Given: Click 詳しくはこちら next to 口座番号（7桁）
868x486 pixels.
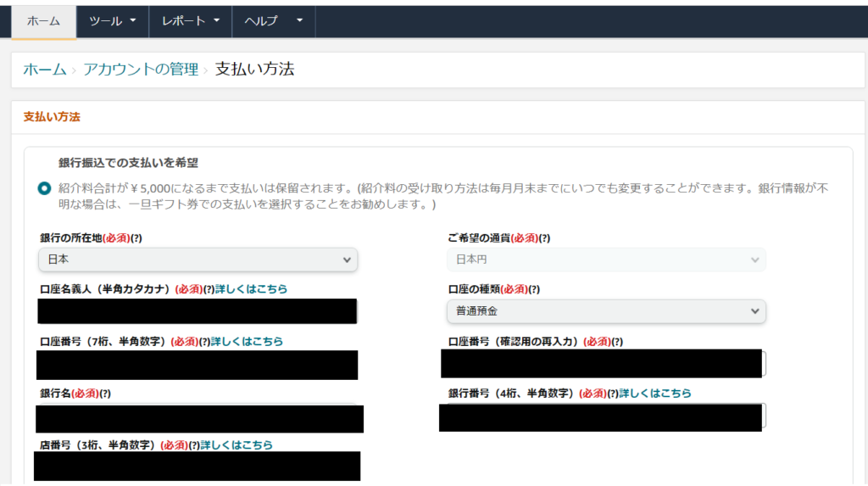Looking at the screenshot, I should [247, 342].
